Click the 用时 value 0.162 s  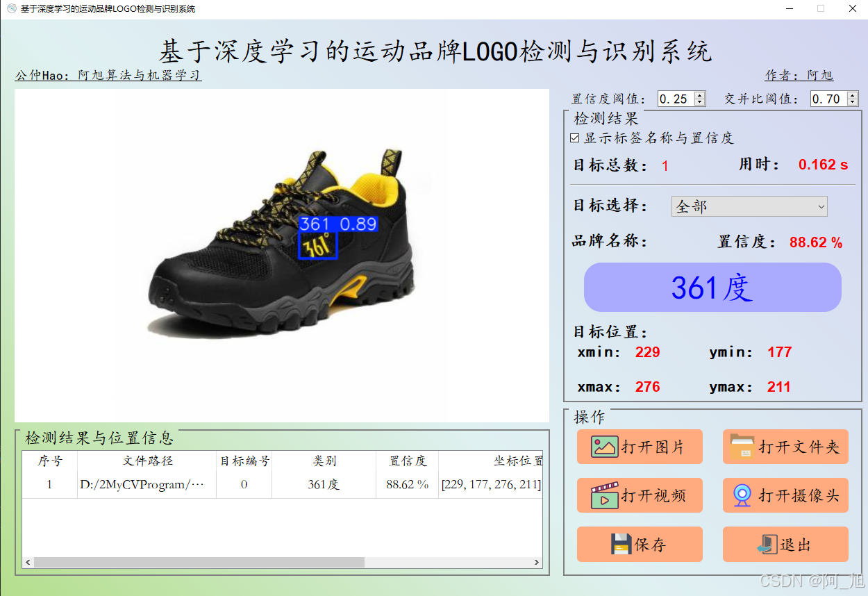tap(823, 165)
